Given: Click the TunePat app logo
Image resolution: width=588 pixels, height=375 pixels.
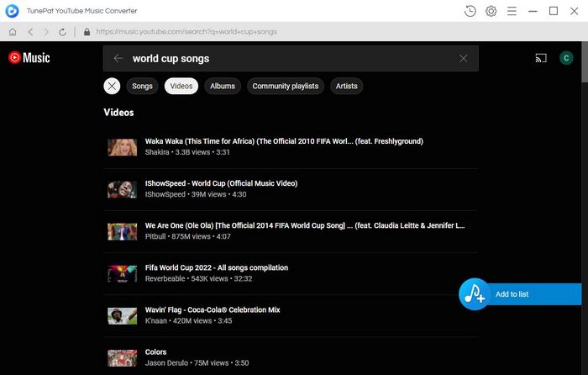Looking at the screenshot, I should tap(12, 11).
